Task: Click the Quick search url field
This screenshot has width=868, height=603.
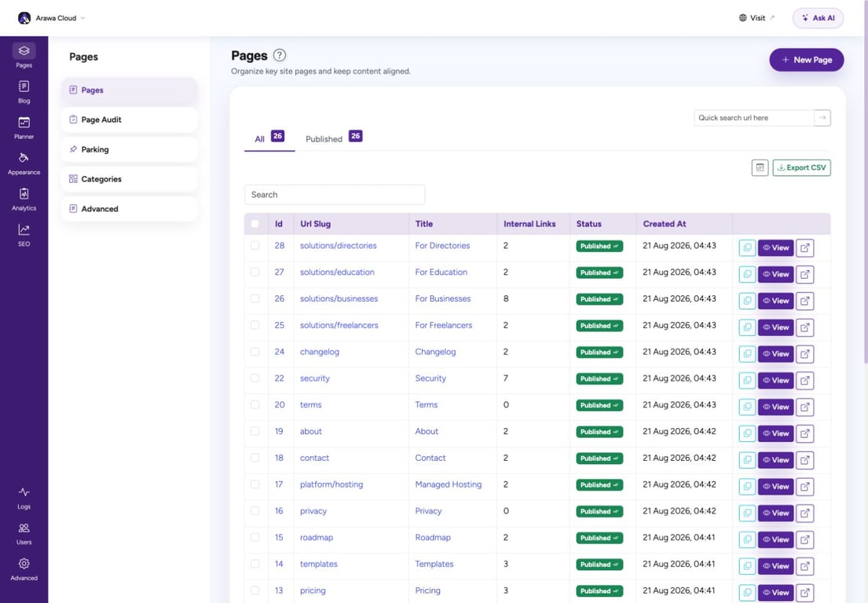Action: 754,118
